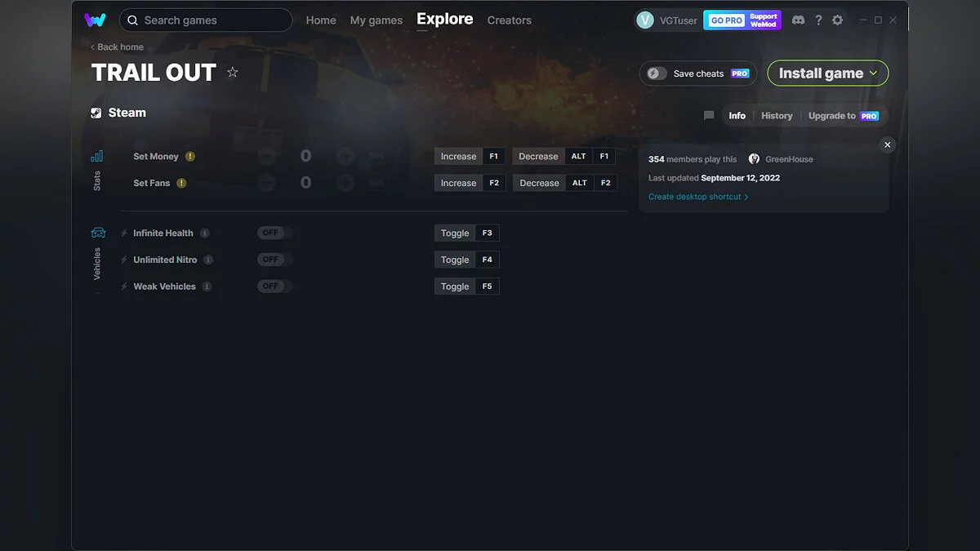This screenshot has width=980, height=551.
Task: Click the Infinite Health info icon
Action: [205, 233]
